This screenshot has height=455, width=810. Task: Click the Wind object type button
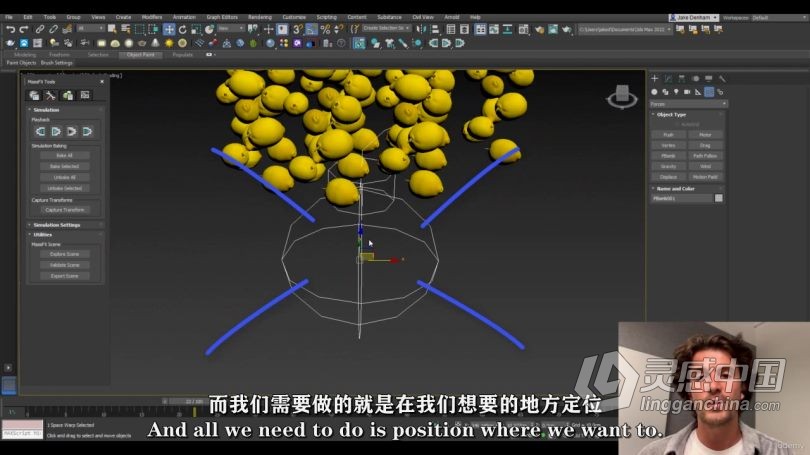click(706, 166)
